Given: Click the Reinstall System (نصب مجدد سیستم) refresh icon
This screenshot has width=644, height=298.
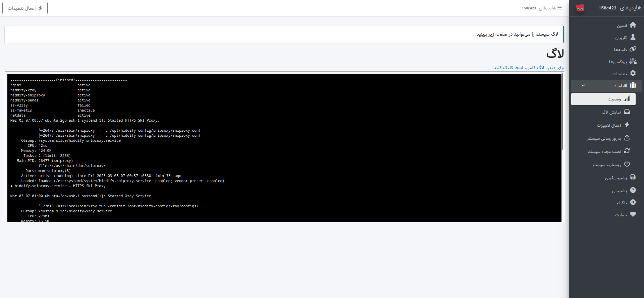Looking at the screenshot, I should click(x=627, y=151).
